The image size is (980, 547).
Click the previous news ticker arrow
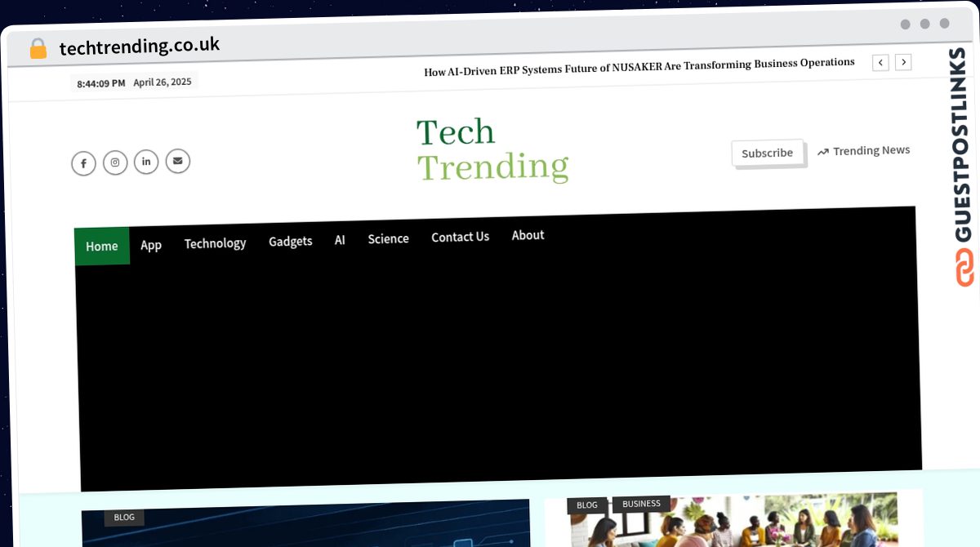(880, 62)
